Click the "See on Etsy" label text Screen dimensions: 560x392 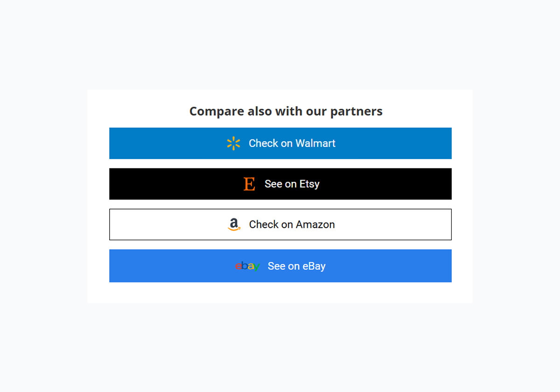(292, 184)
